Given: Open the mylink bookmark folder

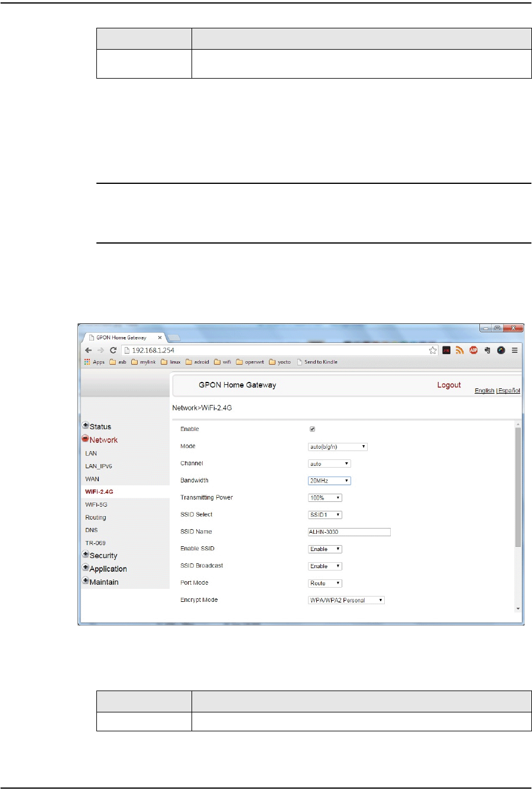Looking at the screenshot, I should tap(144, 362).
